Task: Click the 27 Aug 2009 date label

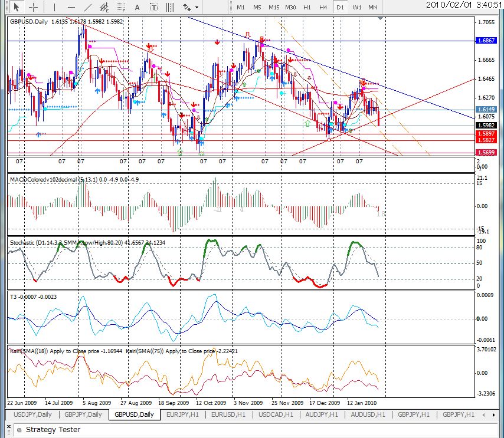Action: point(136,403)
